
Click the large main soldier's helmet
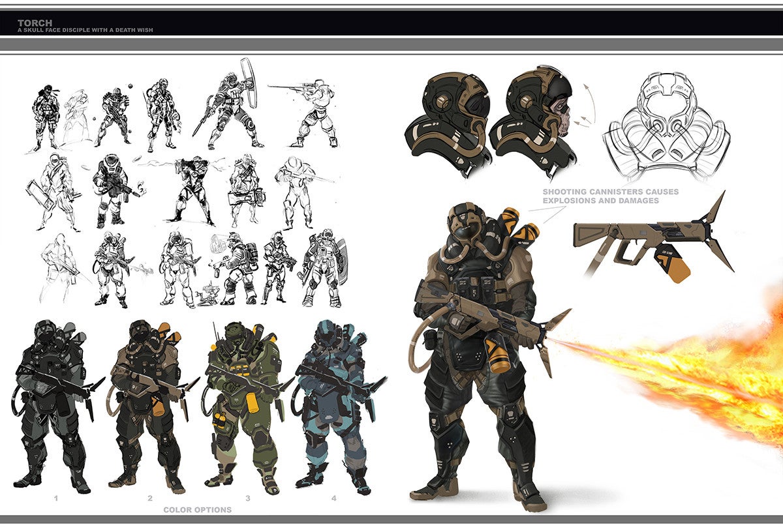(465, 225)
